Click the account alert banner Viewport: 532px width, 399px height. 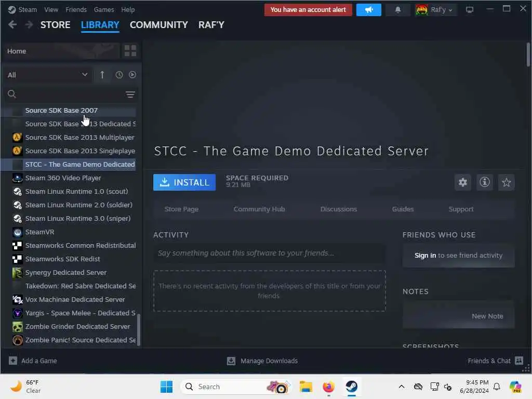click(x=308, y=10)
